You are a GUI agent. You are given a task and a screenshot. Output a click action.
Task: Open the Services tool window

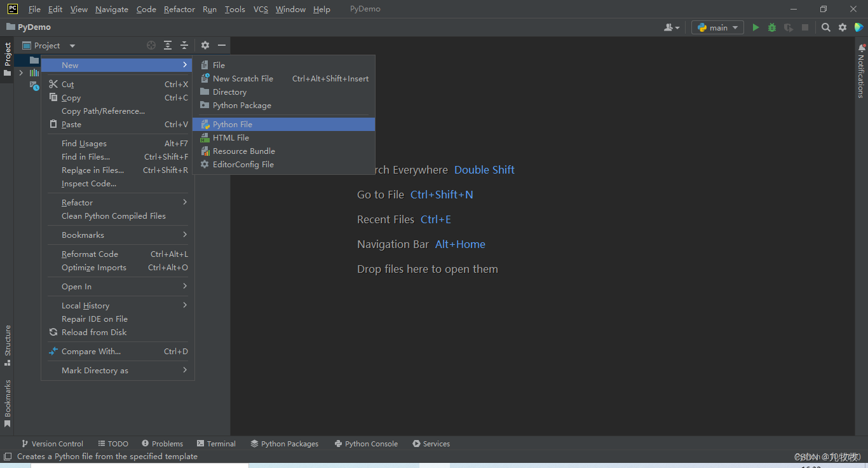tap(431, 444)
